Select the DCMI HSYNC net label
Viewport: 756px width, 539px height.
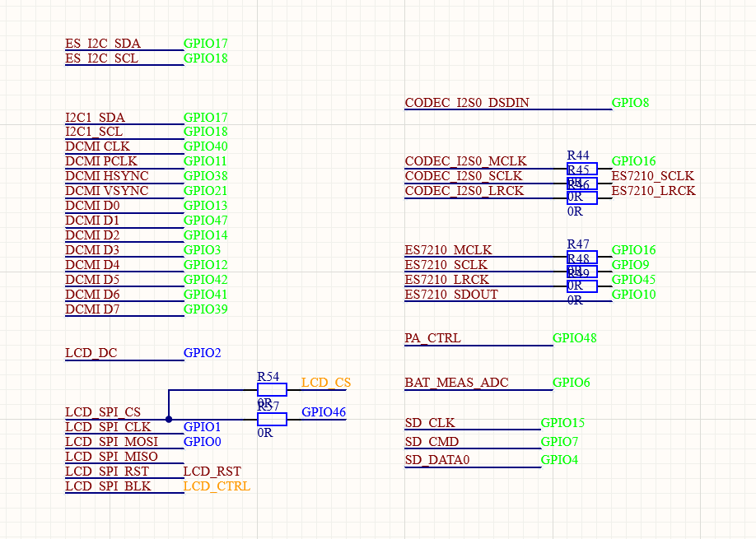click(x=106, y=176)
